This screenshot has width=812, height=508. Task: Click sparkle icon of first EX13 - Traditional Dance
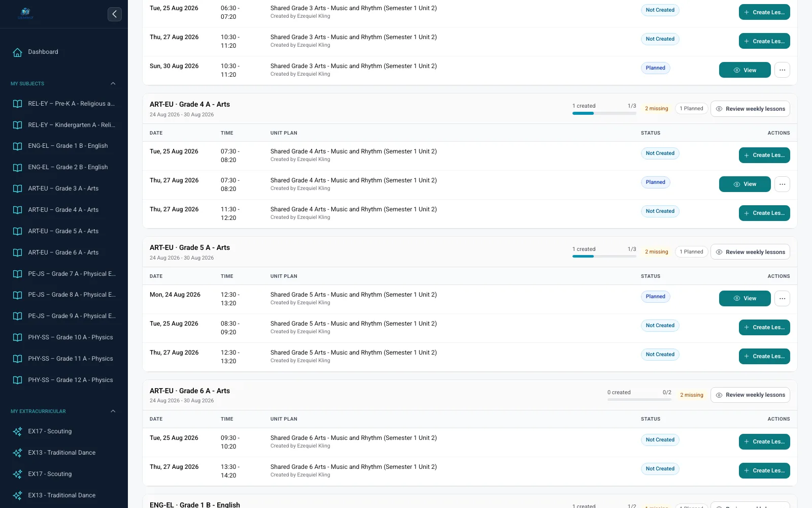(x=17, y=453)
